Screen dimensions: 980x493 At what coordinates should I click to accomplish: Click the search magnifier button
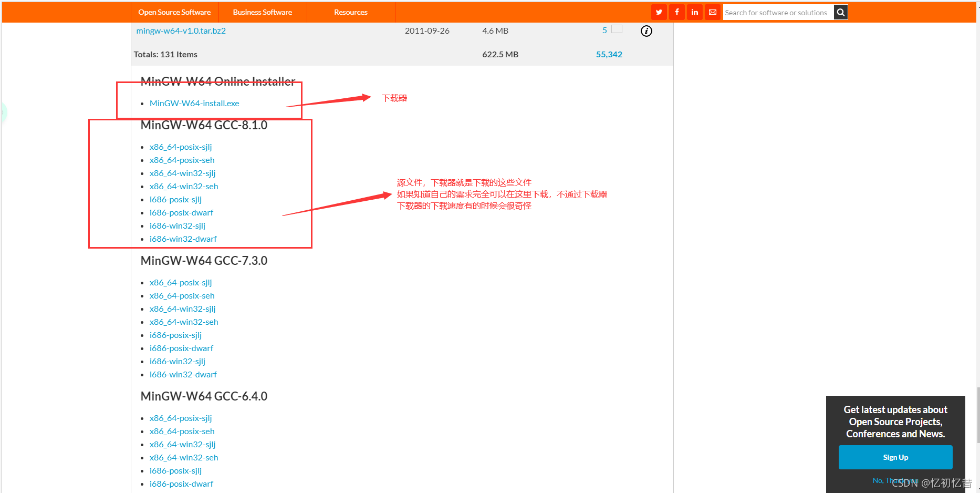[841, 12]
